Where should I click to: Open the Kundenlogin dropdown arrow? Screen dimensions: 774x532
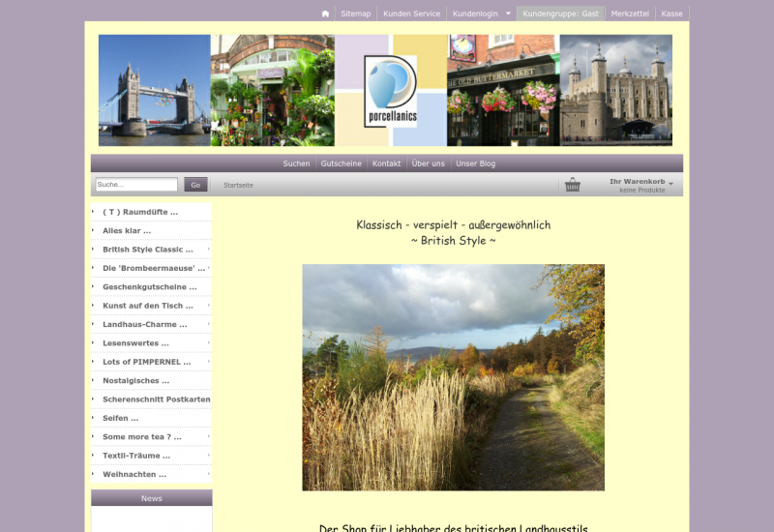508,14
